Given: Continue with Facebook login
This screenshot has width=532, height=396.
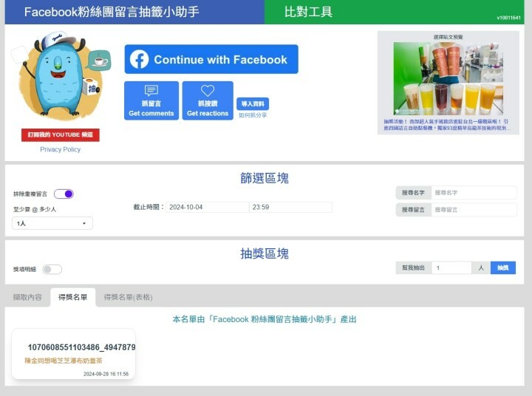Looking at the screenshot, I should pyautogui.click(x=211, y=59).
